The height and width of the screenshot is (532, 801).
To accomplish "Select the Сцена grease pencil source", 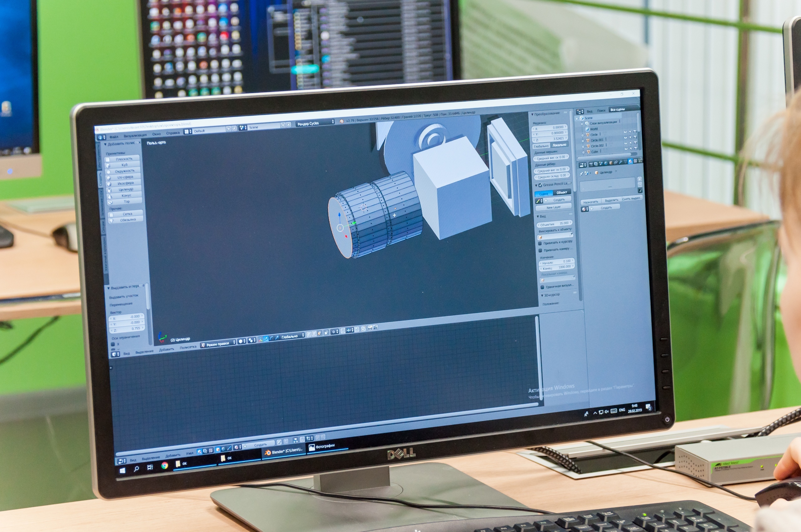I will (x=543, y=194).
